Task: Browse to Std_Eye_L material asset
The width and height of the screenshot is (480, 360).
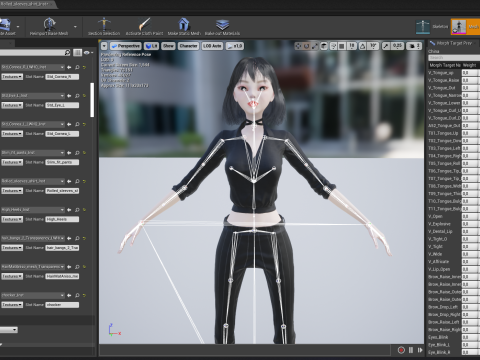Action: (x=77, y=96)
